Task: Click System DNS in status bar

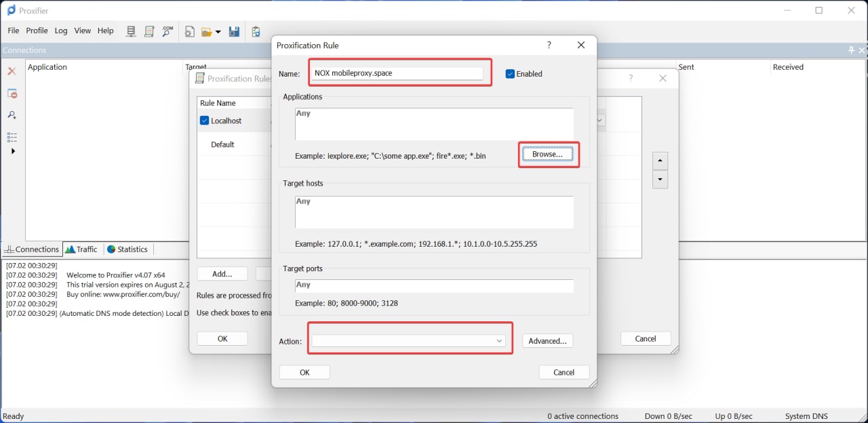Action: [x=806, y=416]
